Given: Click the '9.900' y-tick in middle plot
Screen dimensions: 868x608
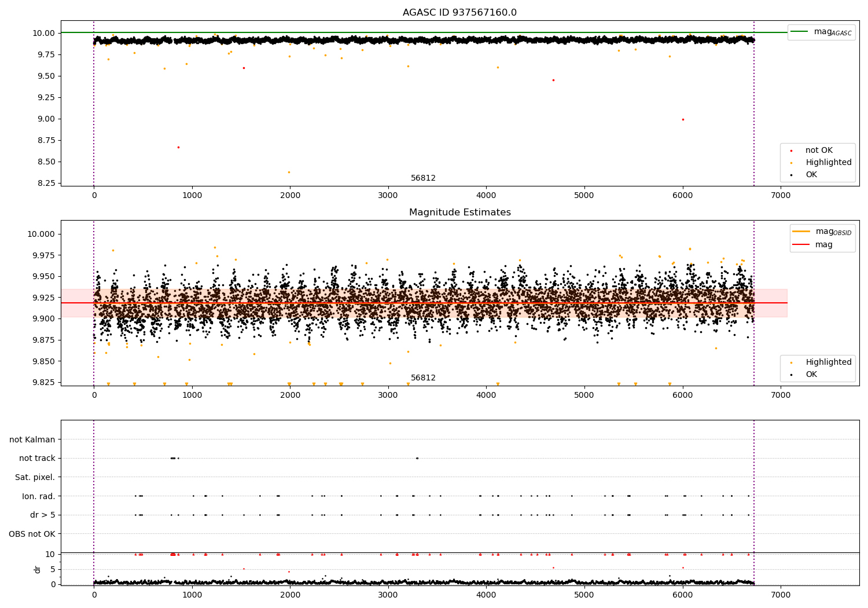Looking at the screenshot, I should click(x=43, y=319).
